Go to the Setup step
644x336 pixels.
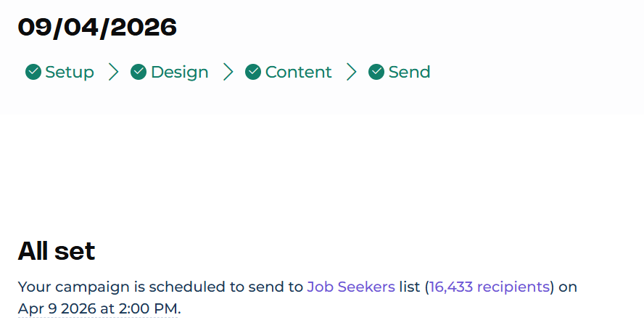coord(70,72)
